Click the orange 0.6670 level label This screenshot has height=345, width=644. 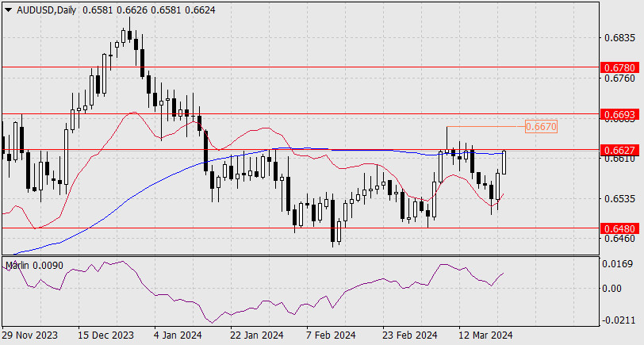click(x=542, y=127)
